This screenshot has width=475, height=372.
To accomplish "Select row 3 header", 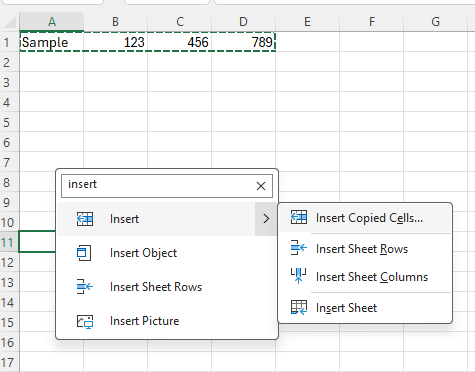I will tap(9, 82).
